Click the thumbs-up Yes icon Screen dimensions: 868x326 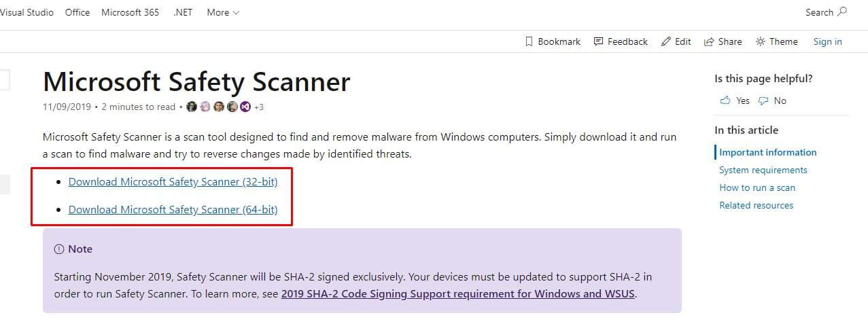725,101
